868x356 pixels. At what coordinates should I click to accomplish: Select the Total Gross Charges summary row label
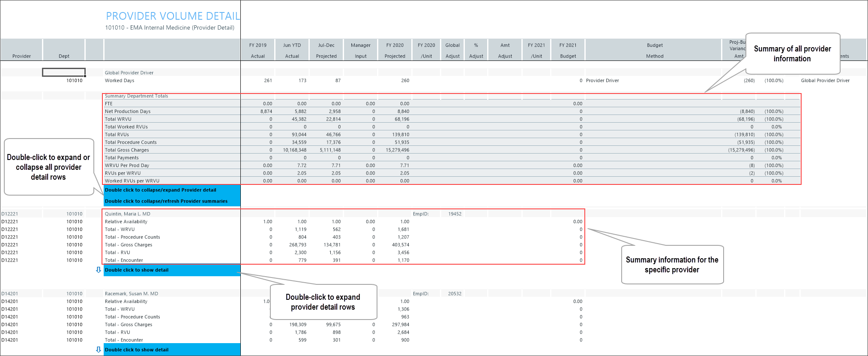127,150
